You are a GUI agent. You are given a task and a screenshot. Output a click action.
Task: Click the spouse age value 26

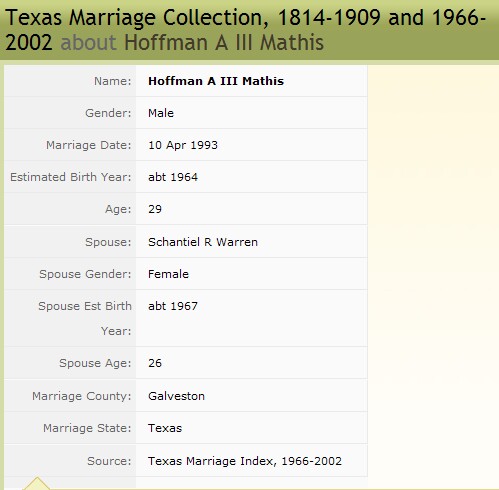[x=155, y=363]
